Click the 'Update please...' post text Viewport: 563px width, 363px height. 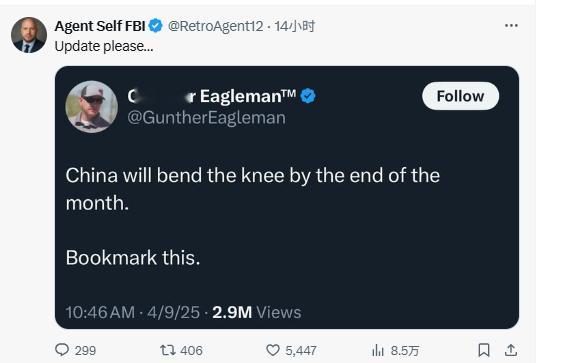coord(104,46)
